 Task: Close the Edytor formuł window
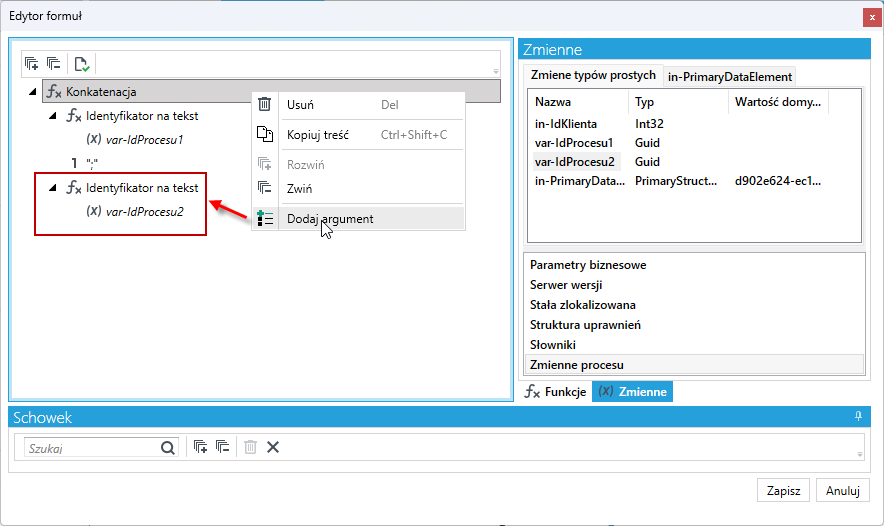[x=872, y=17]
